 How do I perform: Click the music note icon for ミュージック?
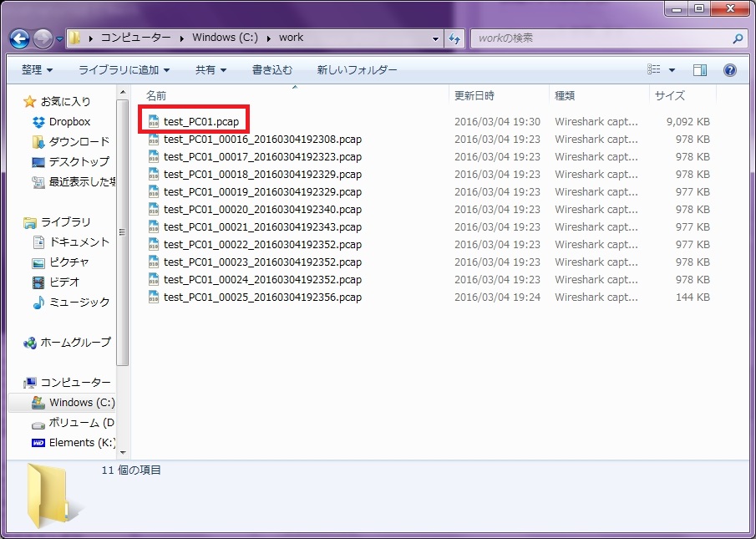(38, 303)
